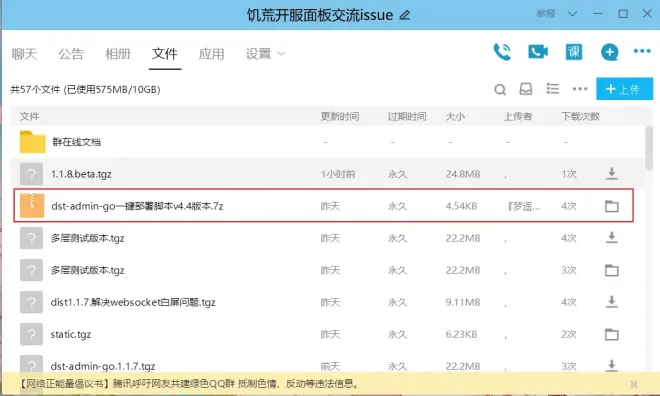Open the file toolbar more-options ellipsis
Screen dimensions: 660x396
pos(580,89)
